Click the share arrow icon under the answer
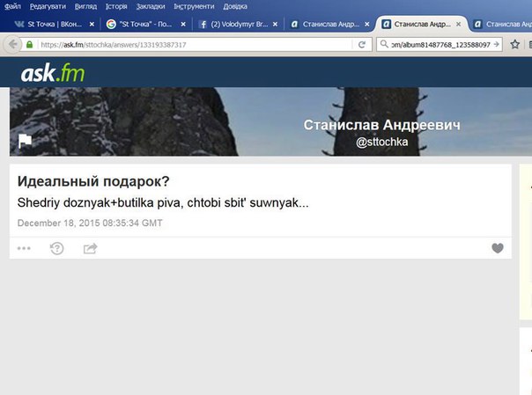Viewport: 532px width, 395px height. tap(90, 249)
